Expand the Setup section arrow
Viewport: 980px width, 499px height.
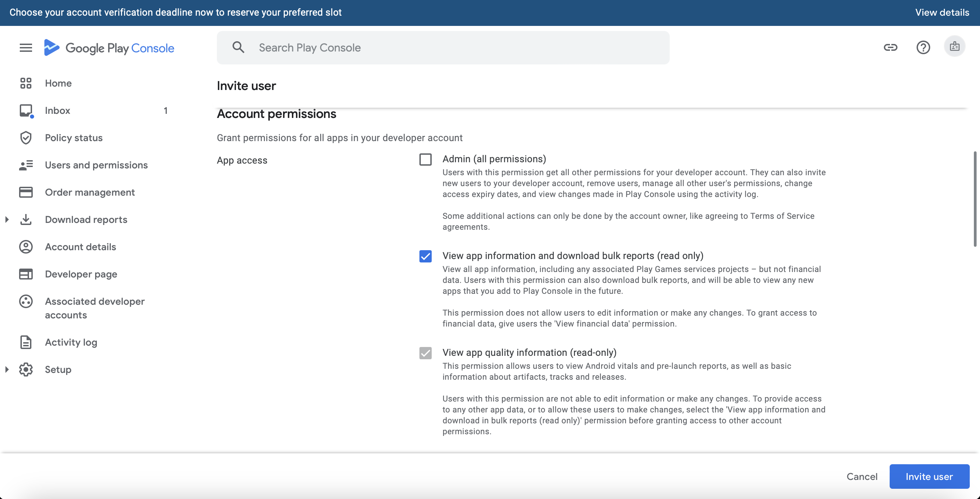(x=7, y=369)
